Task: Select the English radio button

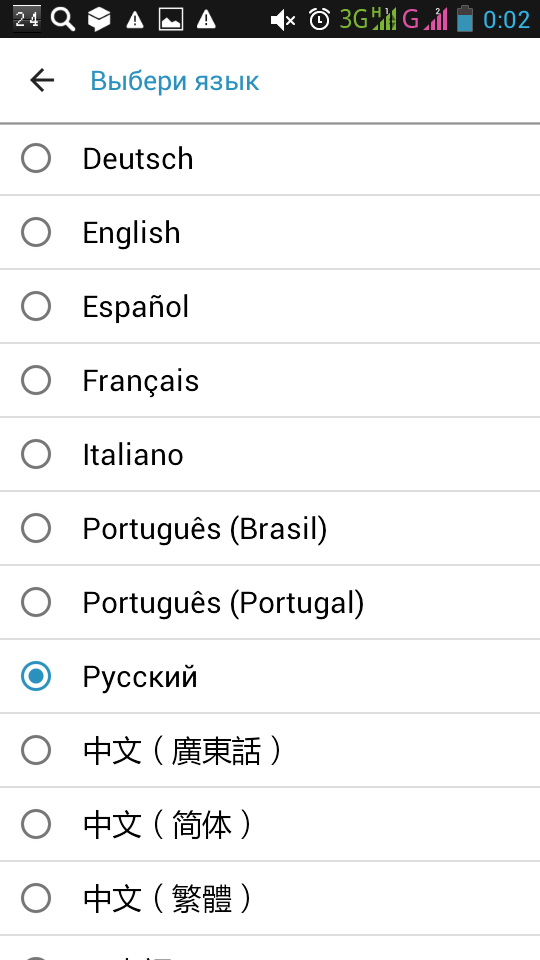Action: point(36,233)
